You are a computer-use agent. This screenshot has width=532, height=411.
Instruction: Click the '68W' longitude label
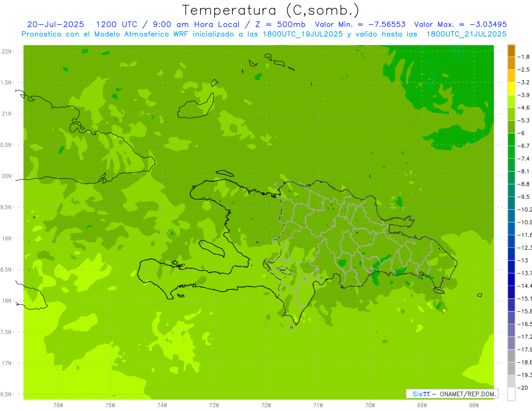click(x=474, y=405)
